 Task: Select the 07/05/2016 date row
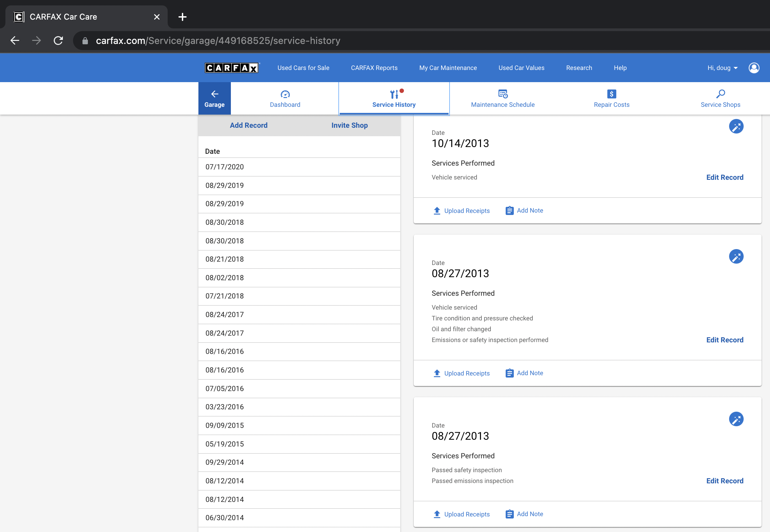click(x=299, y=389)
